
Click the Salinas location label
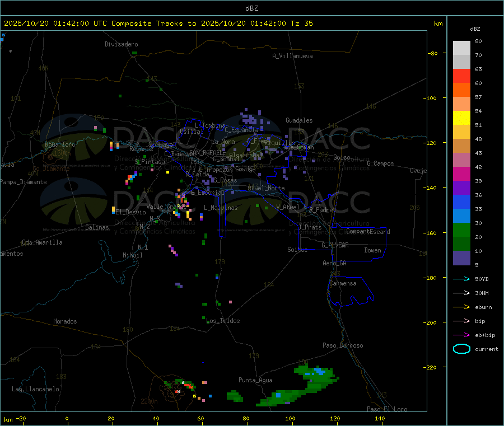(x=97, y=227)
